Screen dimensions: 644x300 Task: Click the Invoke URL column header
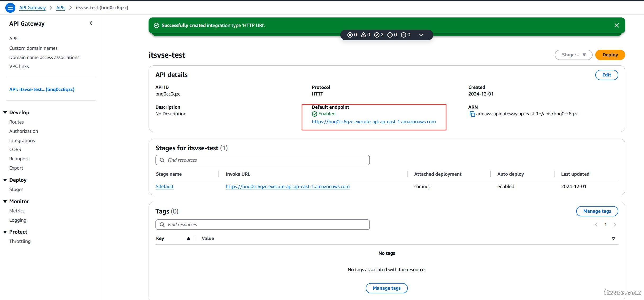click(x=238, y=174)
